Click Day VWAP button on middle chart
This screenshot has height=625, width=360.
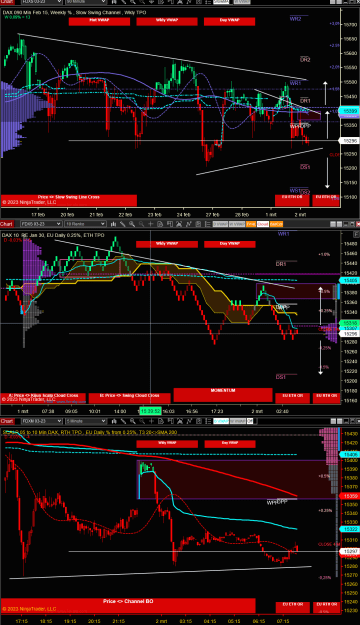(229, 244)
